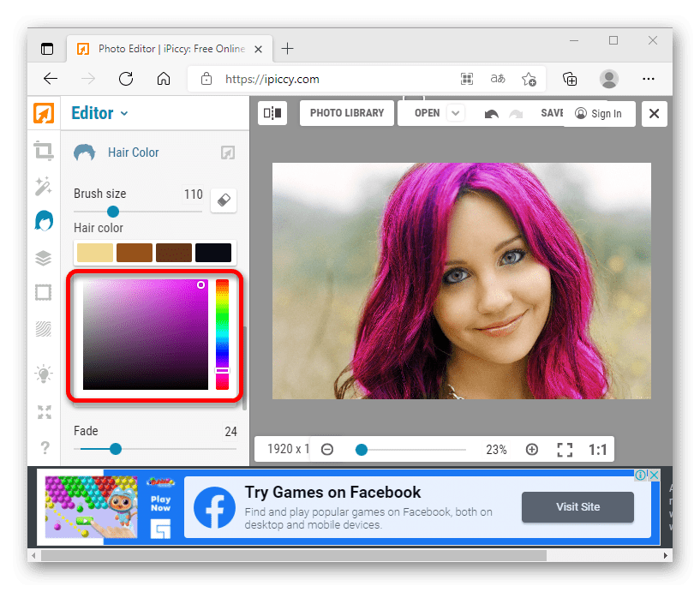The width and height of the screenshot is (700, 604).
Task: Open a new browser tab
Action: 288,49
